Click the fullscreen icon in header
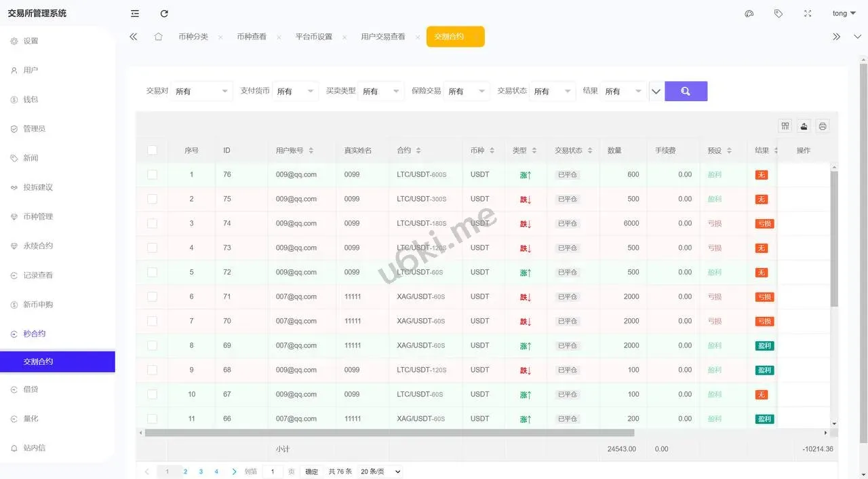Viewport: 868px width, 479px height. (x=808, y=14)
